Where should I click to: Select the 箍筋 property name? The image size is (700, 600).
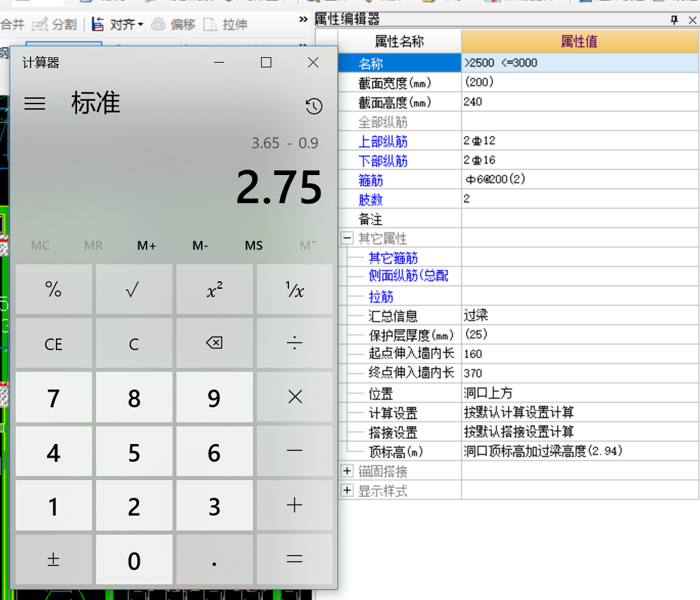(371, 180)
